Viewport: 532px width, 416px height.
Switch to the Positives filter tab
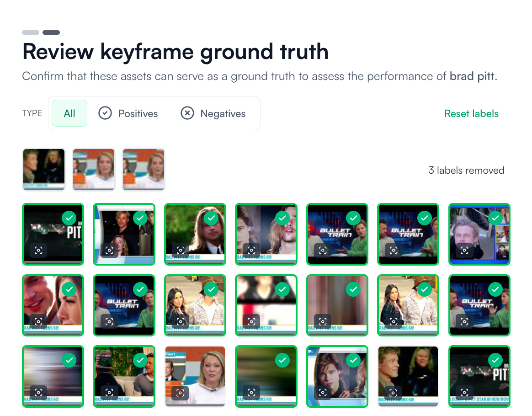coord(128,113)
